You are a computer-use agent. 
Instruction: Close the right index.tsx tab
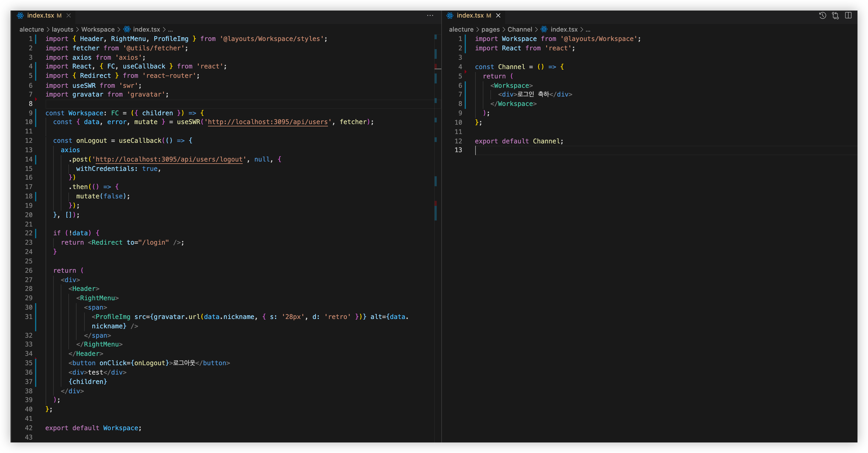pyautogui.click(x=498, y=16)
